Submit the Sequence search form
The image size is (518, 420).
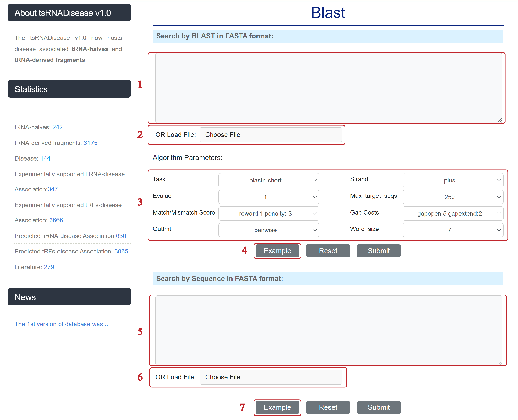(x=378, y=407)
